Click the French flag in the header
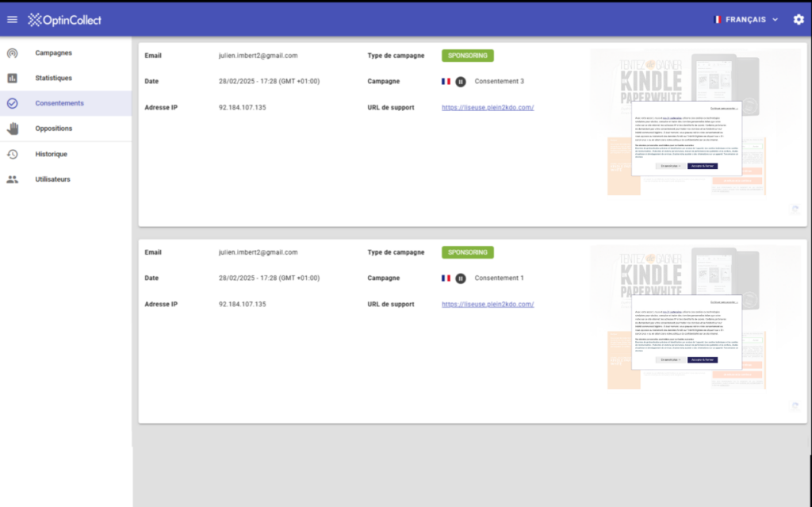The width and height of the screenshot is (812, 507). click(718, 20)
